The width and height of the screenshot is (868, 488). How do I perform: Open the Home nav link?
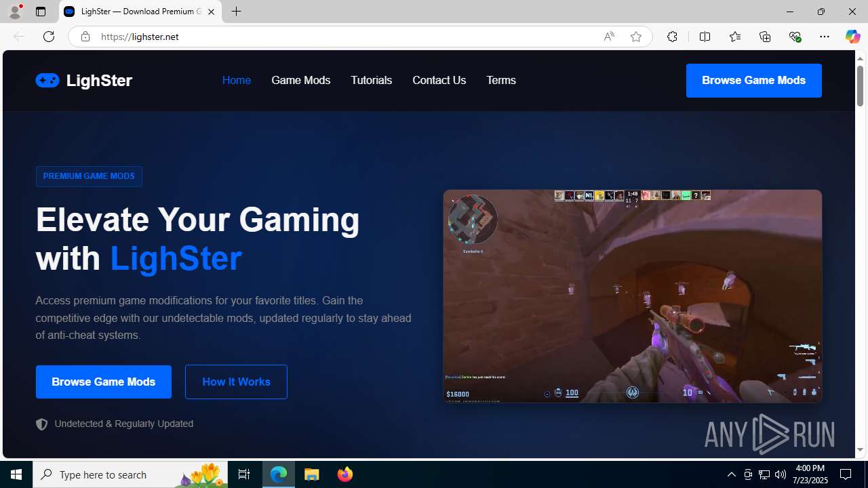click(x=236, y=80)
